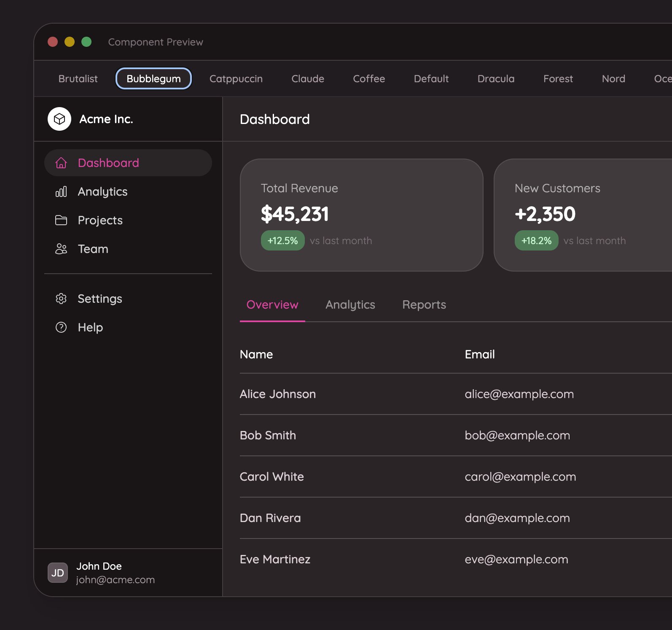Viewport: 672px width, 630px height.
Task: Open Projects from the sidebar
Action: coord(128,220)
